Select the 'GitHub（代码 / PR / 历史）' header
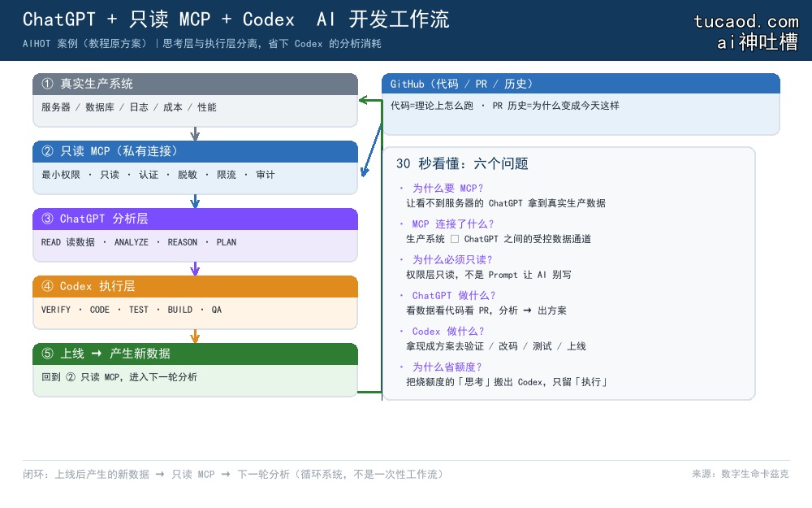This screenshot has height=508, width=812. 581,84
